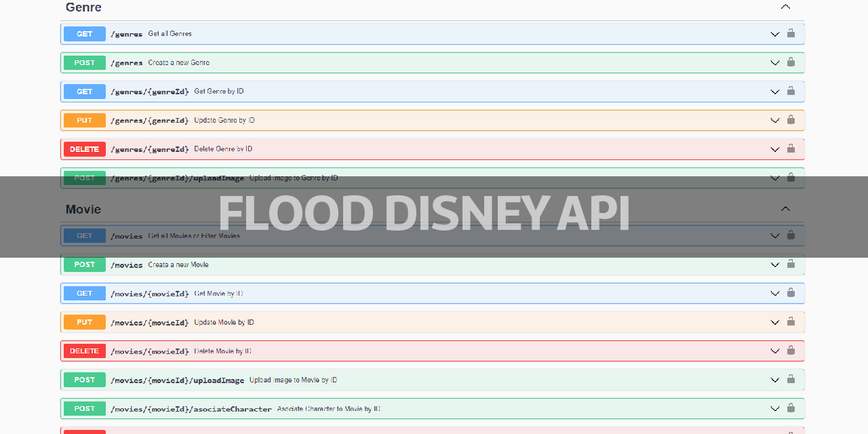
Task: Open the lock for the asociateCharacter endpoint
Action: pyautogui.click(x=791, y=408)
